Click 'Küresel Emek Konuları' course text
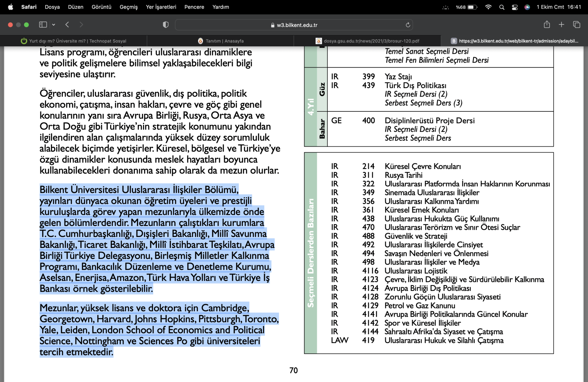Viewport: 588px width, 382px height. pos(422,210)
